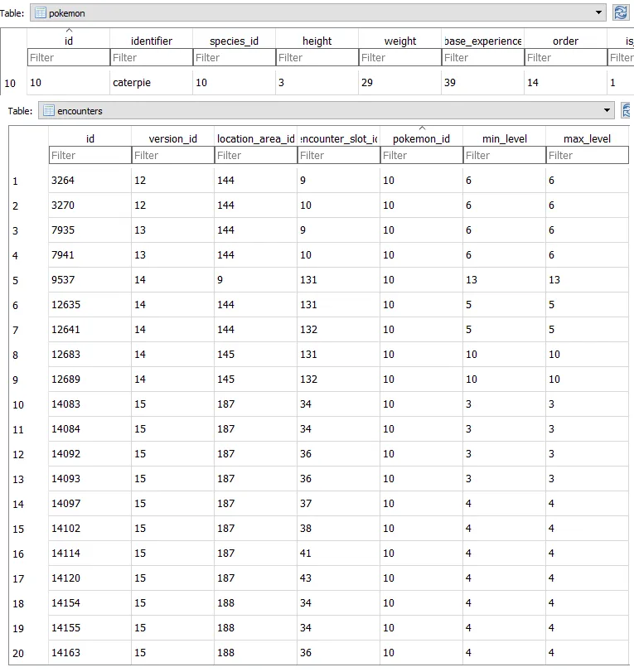The width and height of the screenshot is (634, 672).
Task: Select encounters cell with id 14114
Action: tap(90, 554)
